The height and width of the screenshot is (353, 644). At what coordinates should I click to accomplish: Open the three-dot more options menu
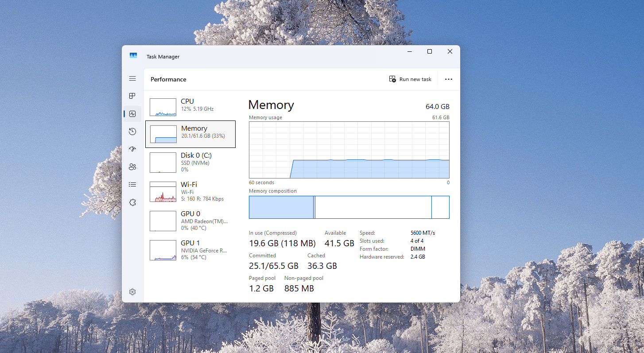point(449,79)
